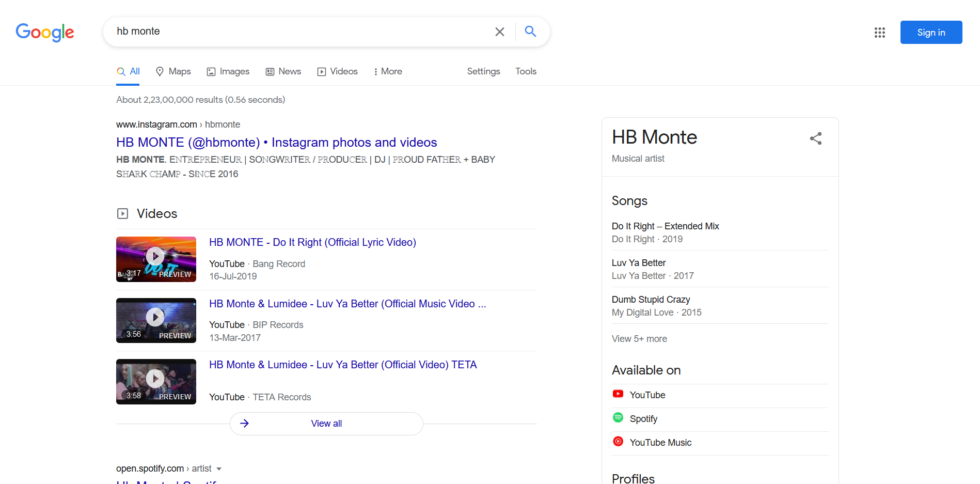Click the Spotify icon under Available on

coord(618,417)
